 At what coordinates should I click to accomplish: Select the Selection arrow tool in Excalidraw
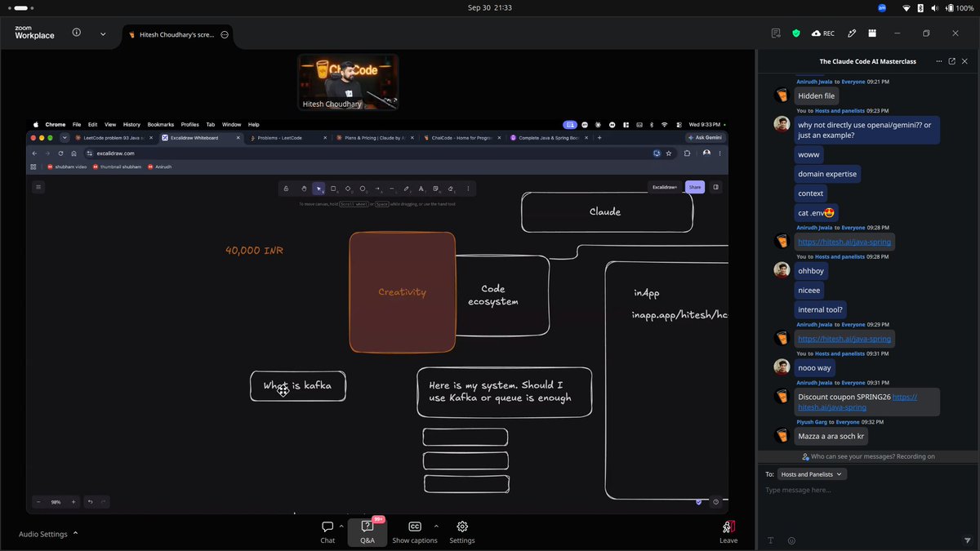point(318,189)
